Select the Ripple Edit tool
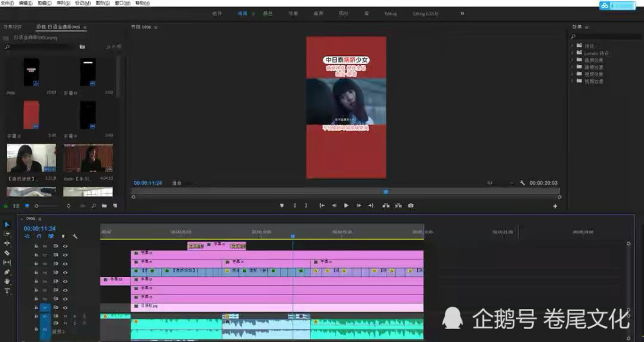 coord(7,243)
